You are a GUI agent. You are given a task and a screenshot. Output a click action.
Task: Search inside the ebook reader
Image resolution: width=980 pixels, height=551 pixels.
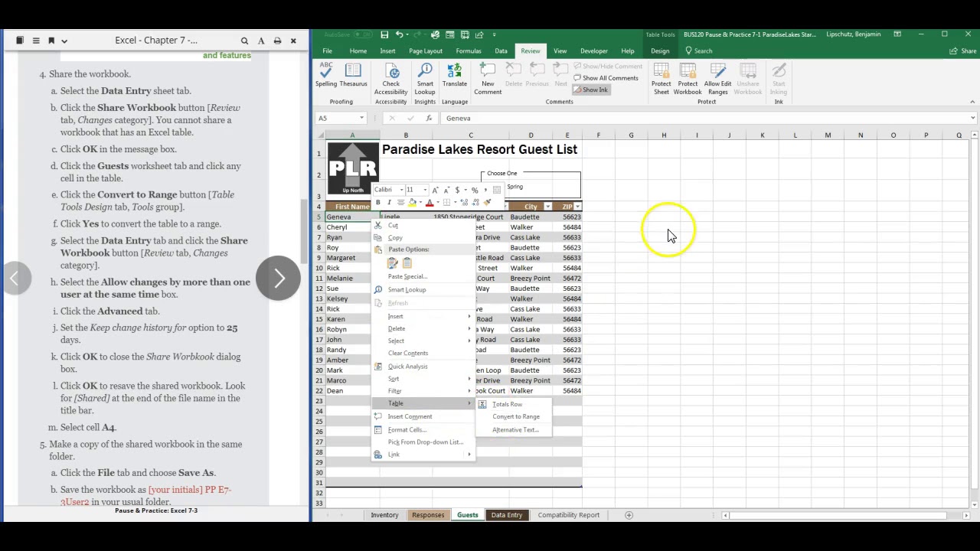pos(244,41)
